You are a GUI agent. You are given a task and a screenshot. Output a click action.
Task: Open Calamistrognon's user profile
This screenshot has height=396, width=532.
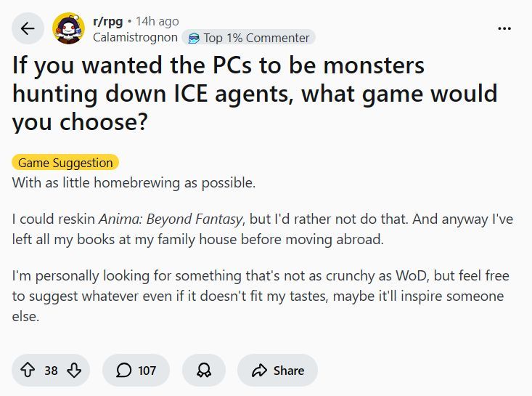(136, 37)
